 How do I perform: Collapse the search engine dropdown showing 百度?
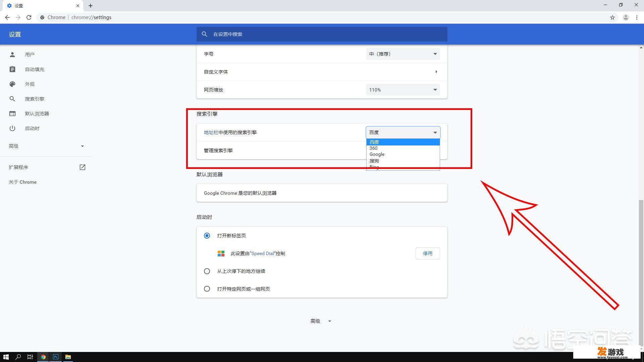(x=403, y=132)
